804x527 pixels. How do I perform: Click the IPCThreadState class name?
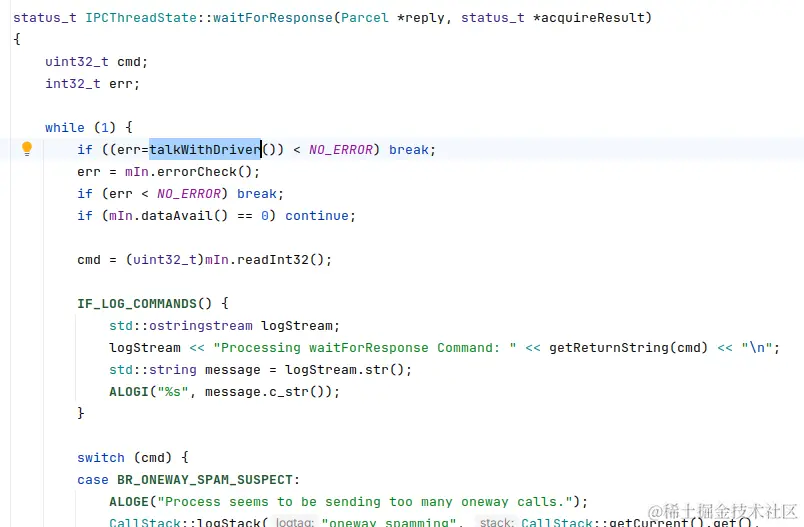140,17
